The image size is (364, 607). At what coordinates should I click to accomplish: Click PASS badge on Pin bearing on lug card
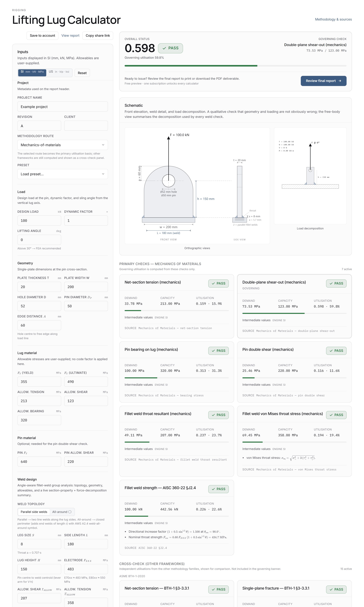pyautogui.click(x=219, y=351)
